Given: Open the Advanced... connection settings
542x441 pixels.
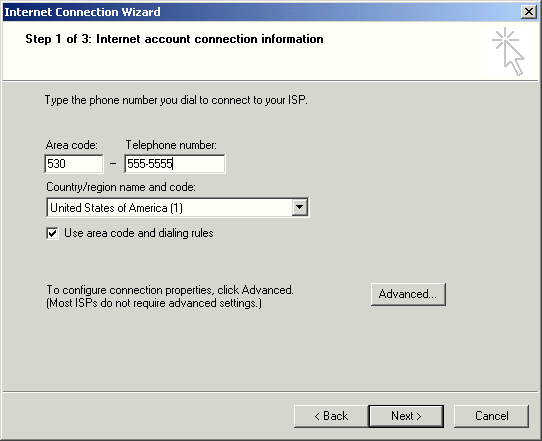Looking at the screenshot, I should [408, 294].
